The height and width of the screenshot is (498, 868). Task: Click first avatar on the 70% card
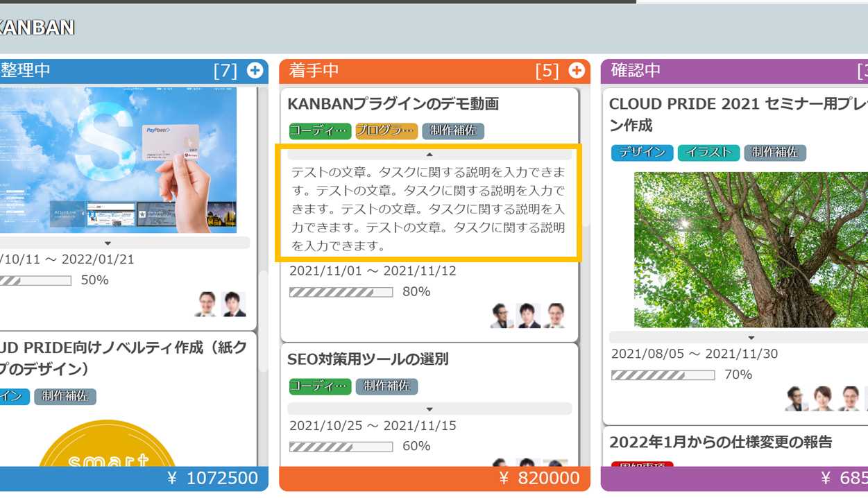(797, 399)
